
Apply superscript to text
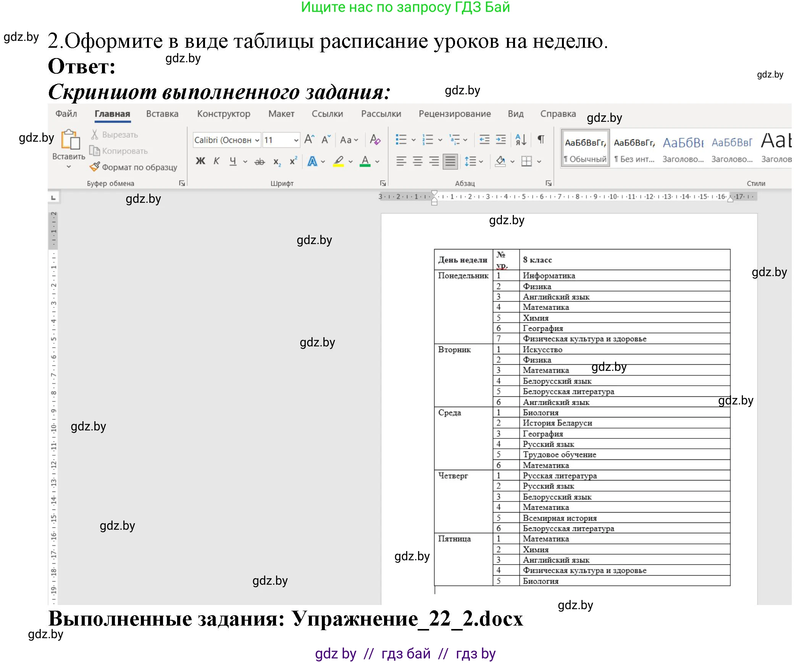[x=293, y=161]
